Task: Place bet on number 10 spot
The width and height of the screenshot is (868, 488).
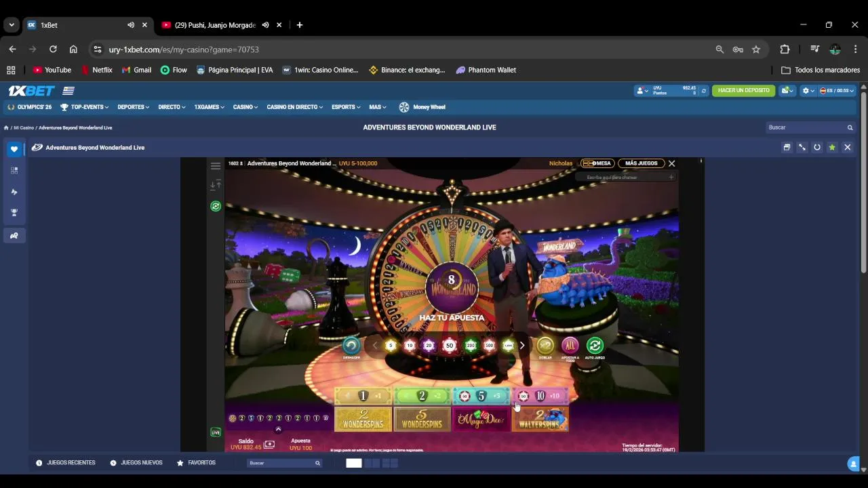Action: (540, 396)
